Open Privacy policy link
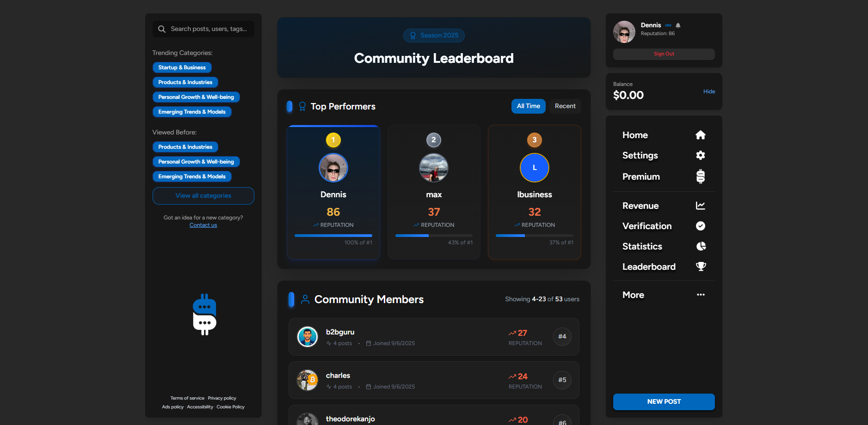This screenshot has height=425, width=868. click(x=222, y=398)
